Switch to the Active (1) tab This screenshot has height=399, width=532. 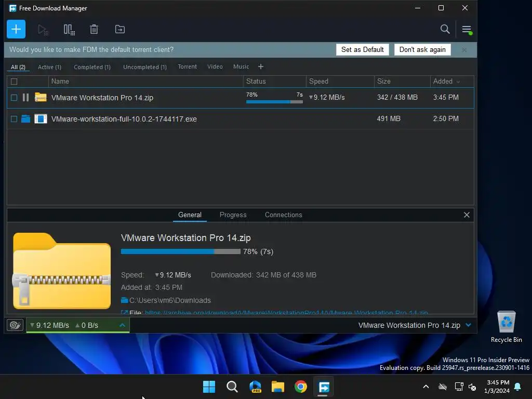49,67
